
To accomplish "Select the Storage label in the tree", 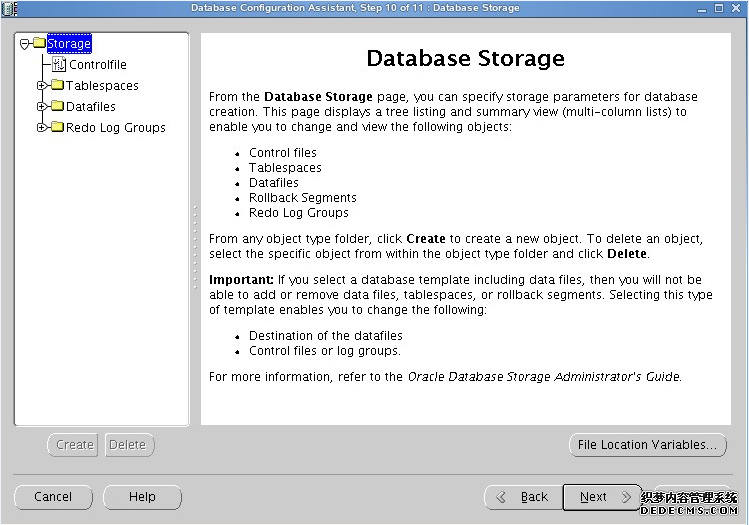I will [68, 43].
